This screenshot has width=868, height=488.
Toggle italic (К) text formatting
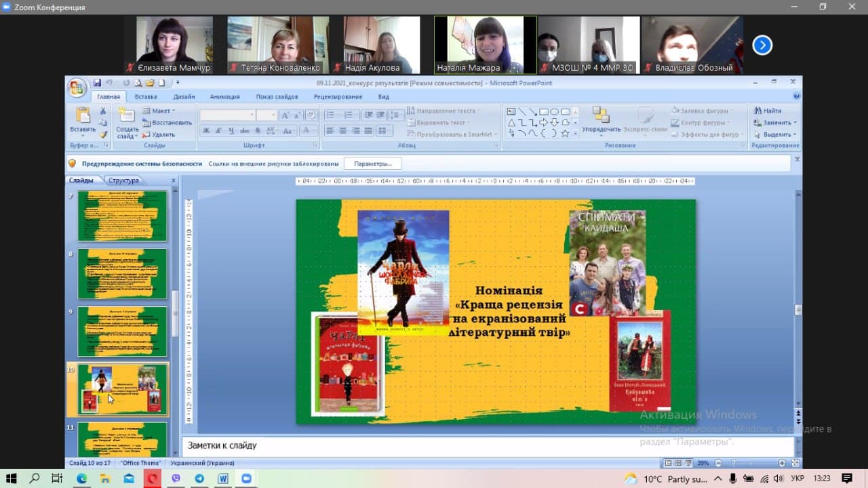tap(219, 130)
